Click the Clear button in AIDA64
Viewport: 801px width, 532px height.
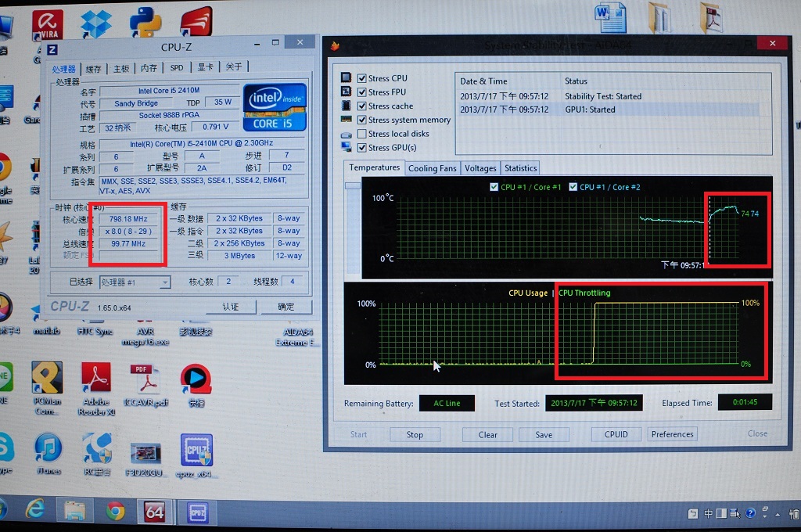(488, 434)
